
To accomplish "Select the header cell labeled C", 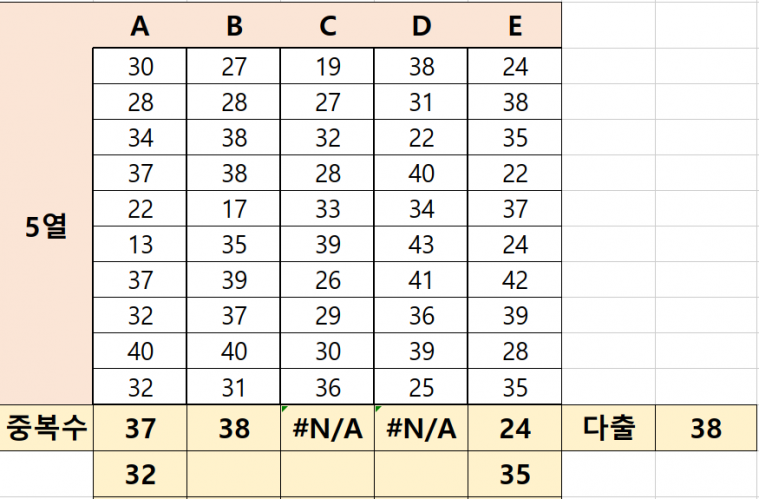I will click(x=327, y=27).
